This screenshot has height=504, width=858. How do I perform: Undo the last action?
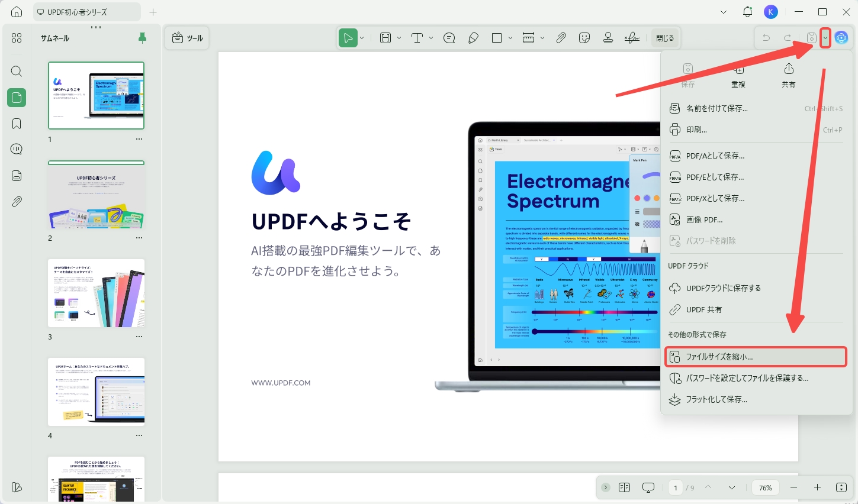[766, 38]
